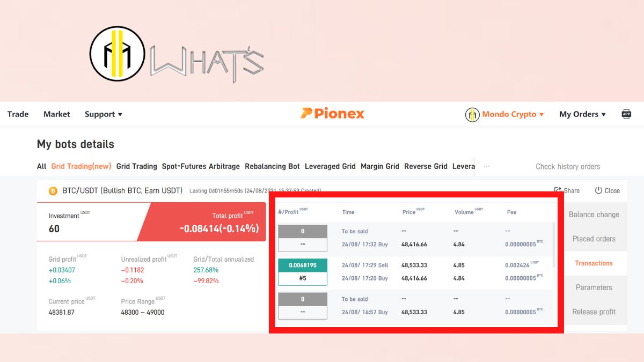
Task: Click the Share icon button
Action: tap(558, 190)
